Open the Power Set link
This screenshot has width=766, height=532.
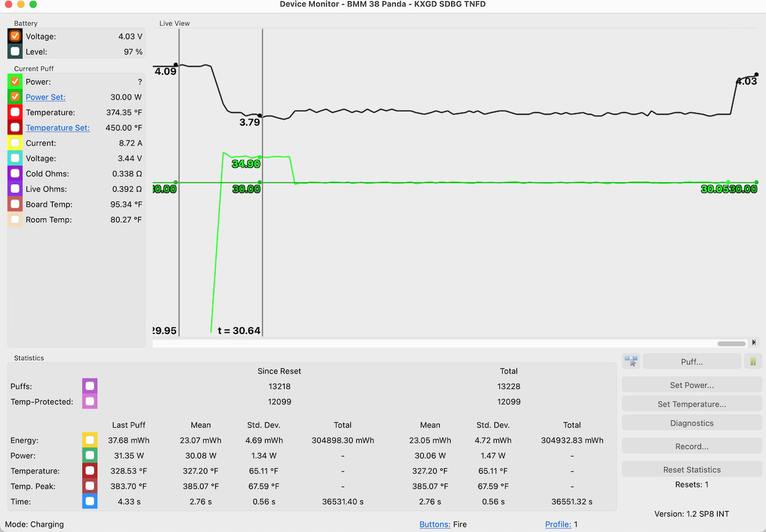[45, 97]
